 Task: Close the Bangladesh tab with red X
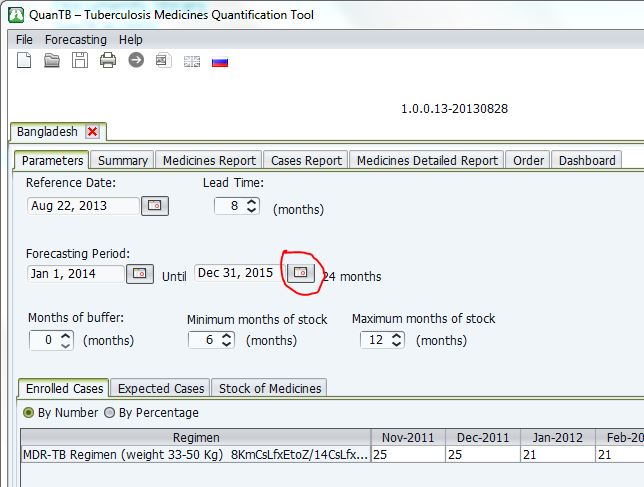[93, 132]
